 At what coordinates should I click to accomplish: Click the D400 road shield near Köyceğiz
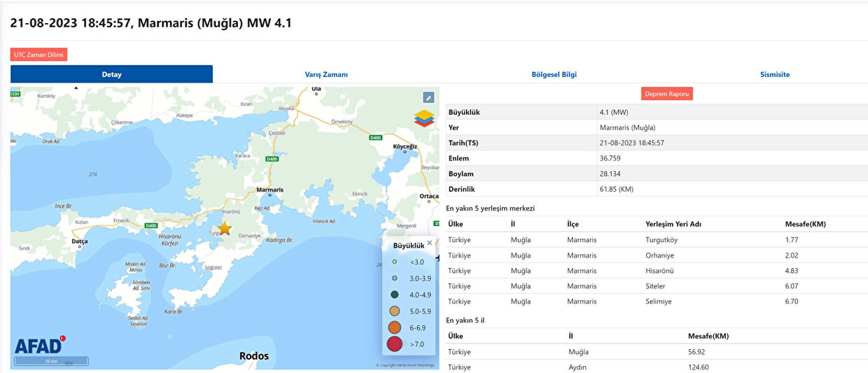375,138
